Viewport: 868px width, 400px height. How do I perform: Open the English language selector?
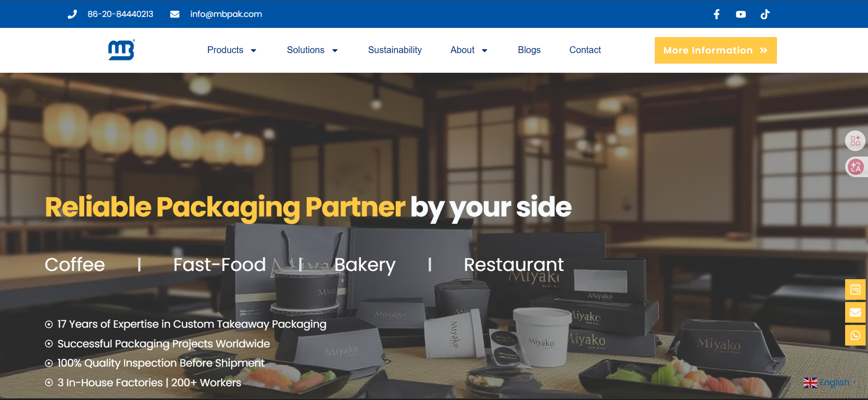click(x=826, y=383)
